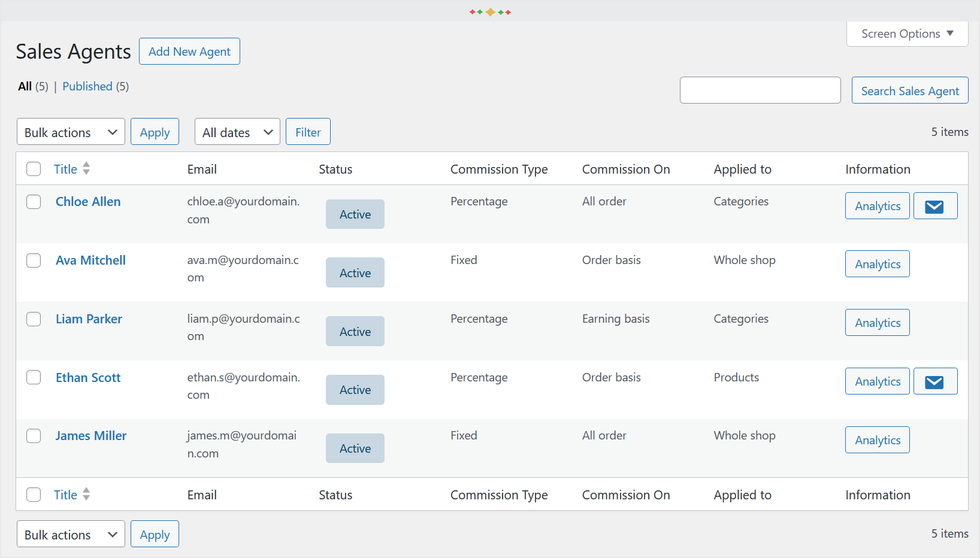This screenshot has height=558, width=980.
Task: Click envelope icon in Ethan Scott row
Action: pos(935,381)
